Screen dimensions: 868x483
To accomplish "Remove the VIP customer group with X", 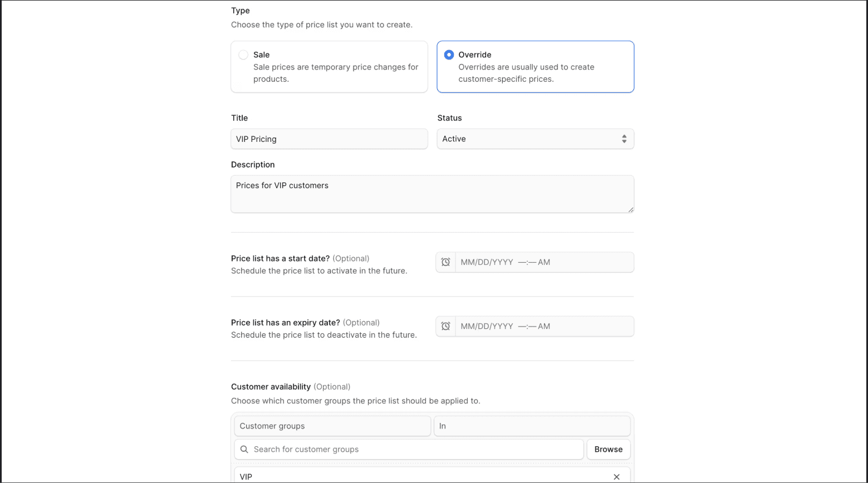I will (616, 477).
